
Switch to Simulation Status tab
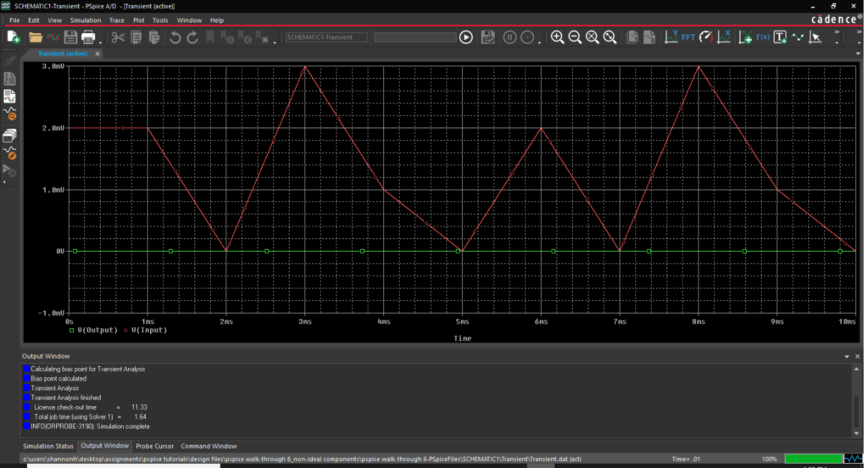tap(47, 446)
